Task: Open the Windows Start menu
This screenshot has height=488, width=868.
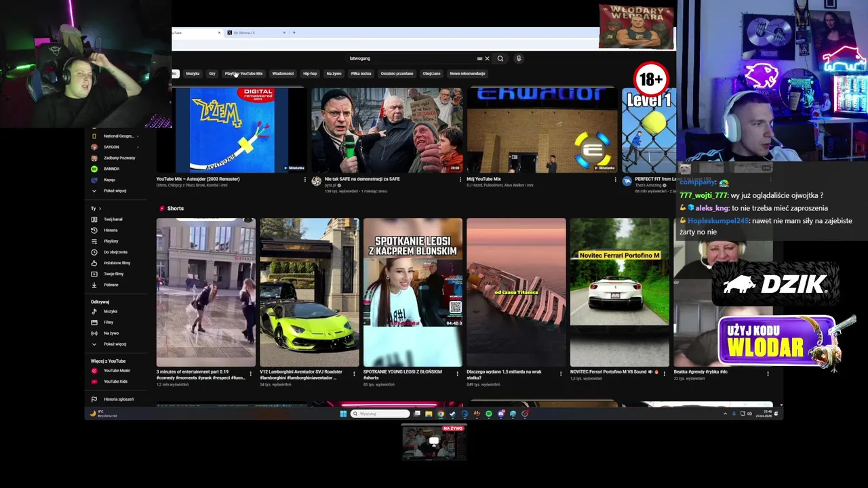Action: [x=343, y=413]
